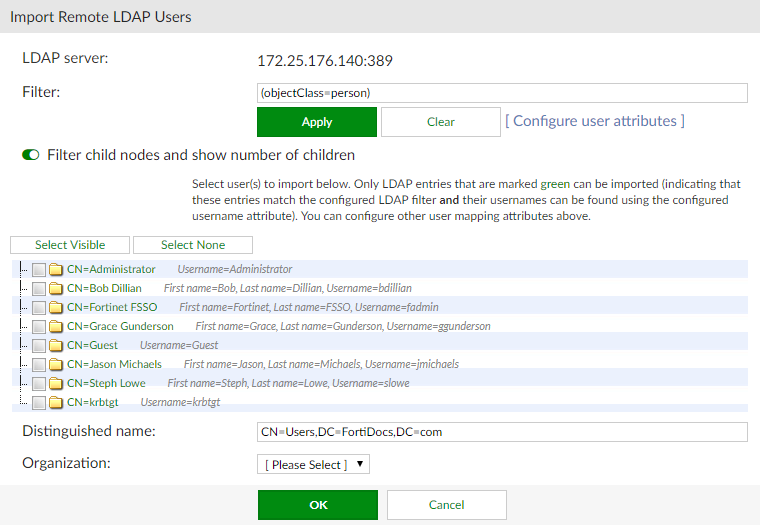Select the CN=Guest entry label
The height and width of the screenshot is (525, 760).
[92, 345]
